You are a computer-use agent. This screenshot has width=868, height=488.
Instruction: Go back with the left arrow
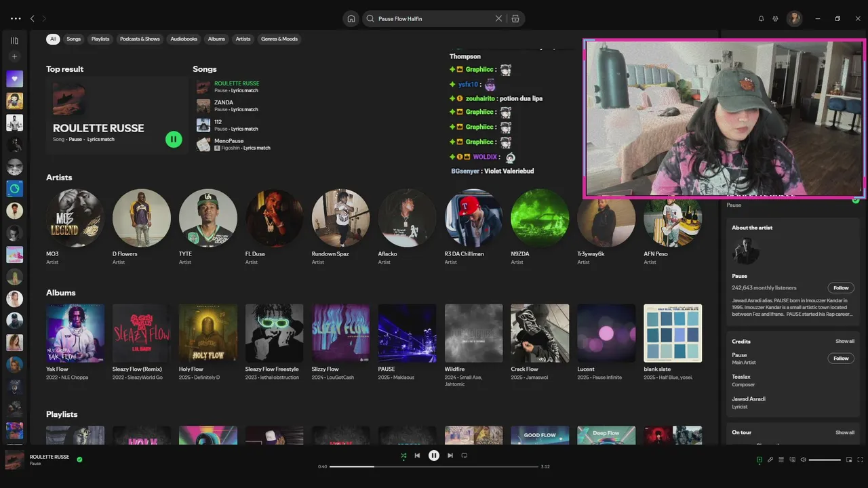click(33, 19)
